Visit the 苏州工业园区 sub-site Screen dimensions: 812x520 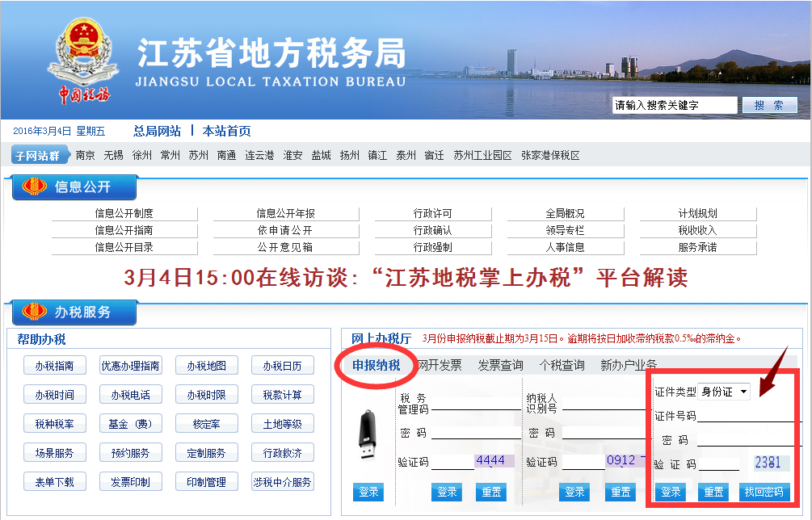point(482,155)
